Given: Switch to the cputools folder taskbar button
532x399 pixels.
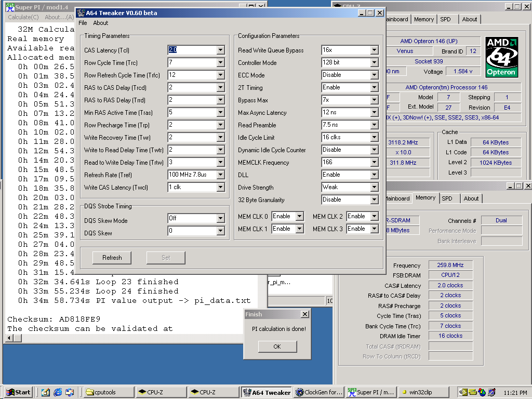Looking at the screenshot, I should coord(109,392).
